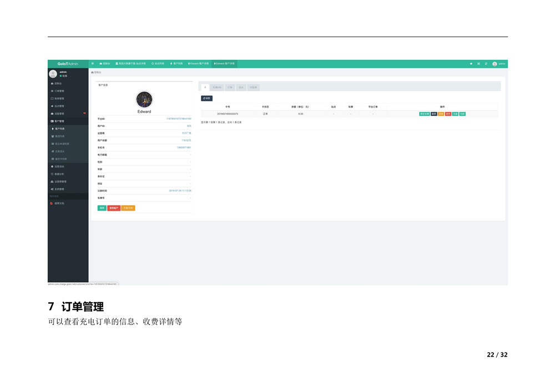Image resolution: width=555 pixels, height=392 pixels.
Task: Click the first green action button in card row
Action: pos(424,114)
